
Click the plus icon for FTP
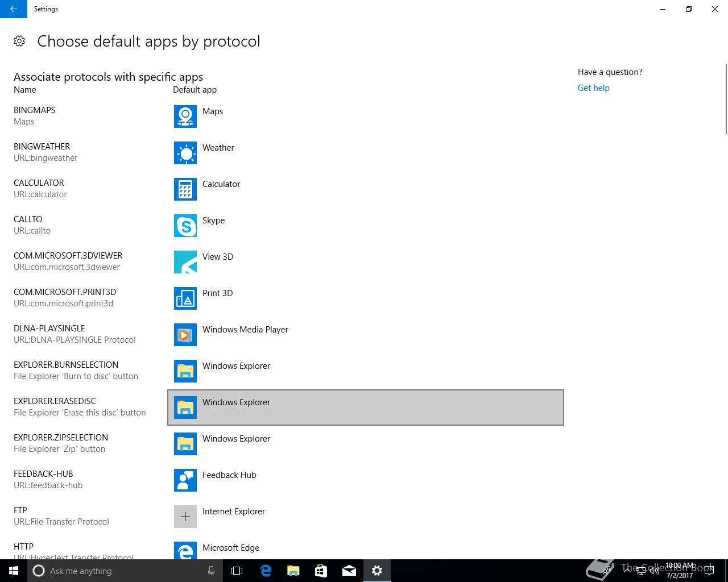click(185, 517)
